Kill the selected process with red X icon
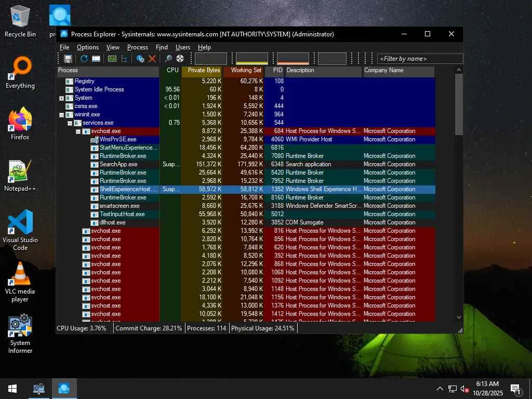Viewport: 532px width, 399px height. [x=152, y=59]
